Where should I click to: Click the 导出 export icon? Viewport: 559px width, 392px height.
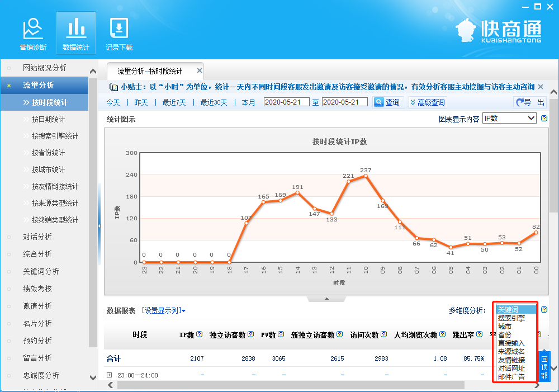pyautogui.click(x=530, y=102)
